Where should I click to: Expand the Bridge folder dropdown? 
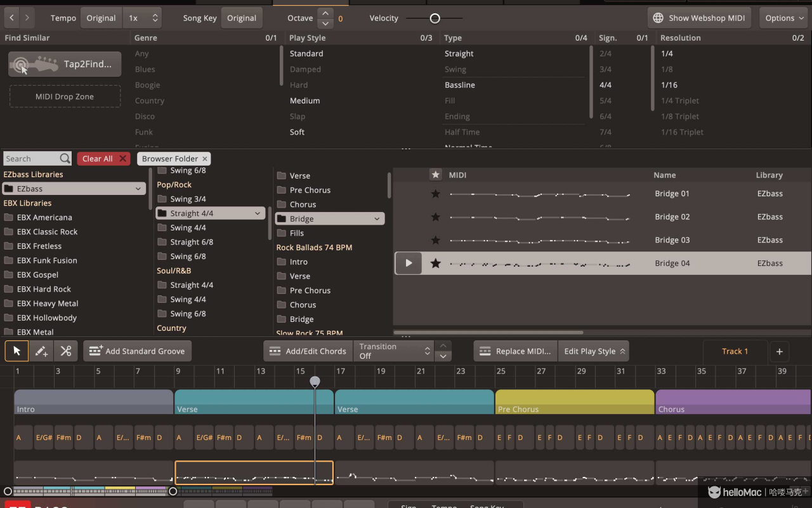click(377, 218)
